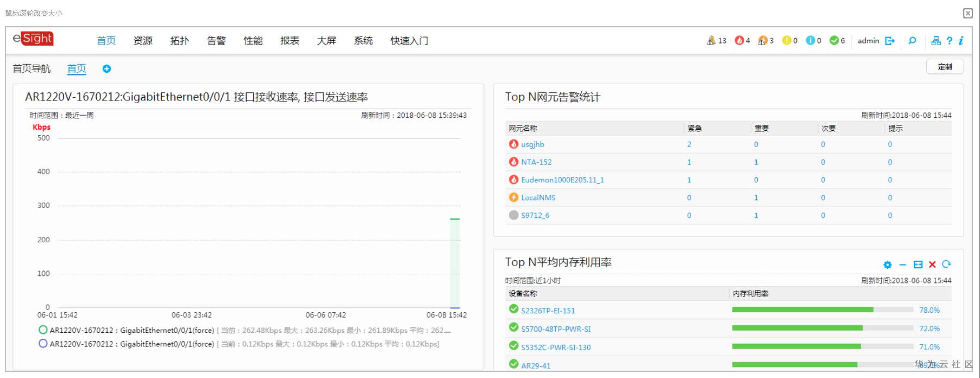Close the enlarged image overlay
This screenshot has height=378, width=980.
[x=968, y=13]
